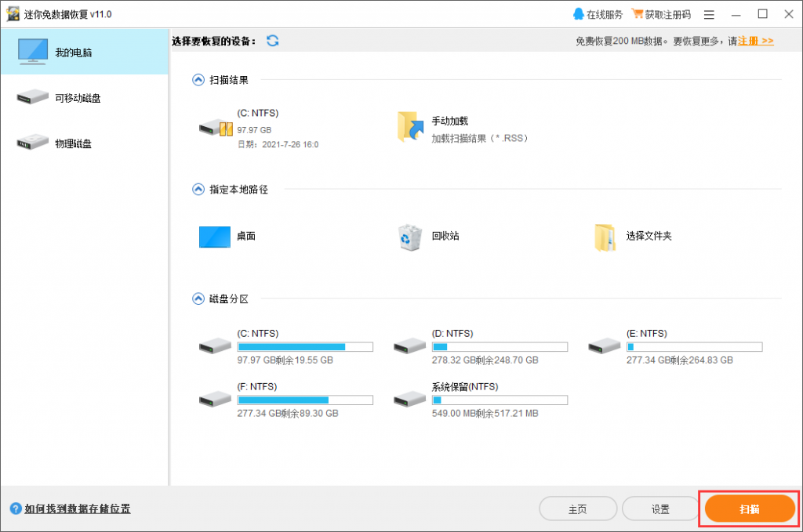
Task: Click the scan result date 2021-7-26 text
Action: pos(278,145)
